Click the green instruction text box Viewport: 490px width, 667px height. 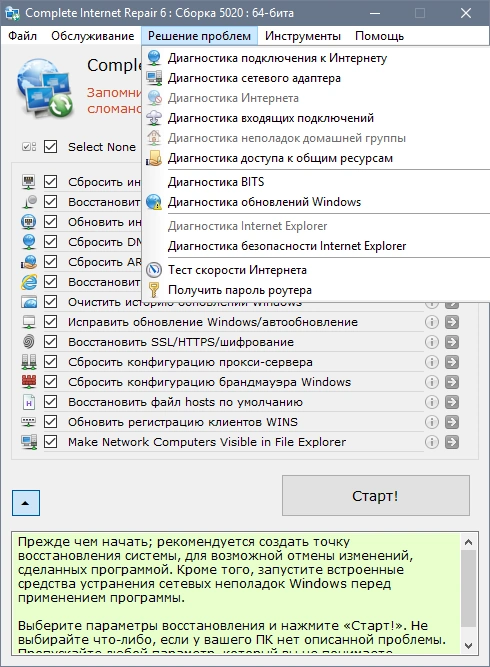pyautogui.click(x=237, y=593)
